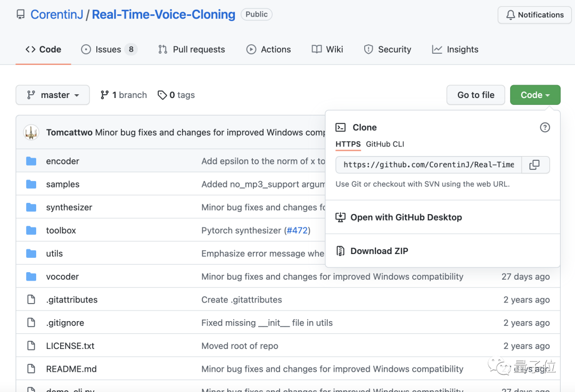Image resolution: width=575 pixels, height=392 pixels.
Task: Open the Pull requests tab
Action: pos(192,50)
